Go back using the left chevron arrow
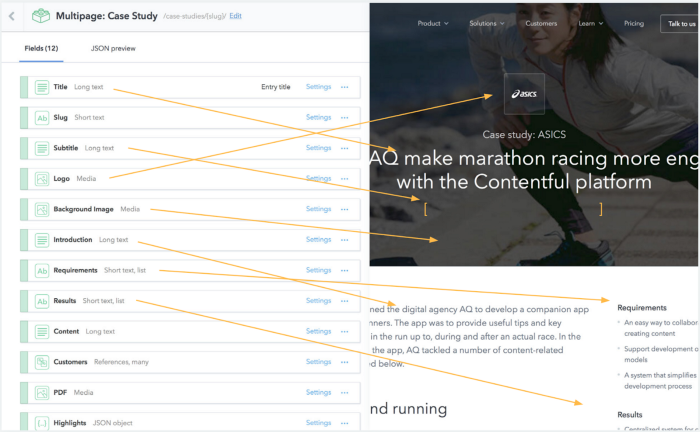700x432 pixels. (x=12, y=16)
